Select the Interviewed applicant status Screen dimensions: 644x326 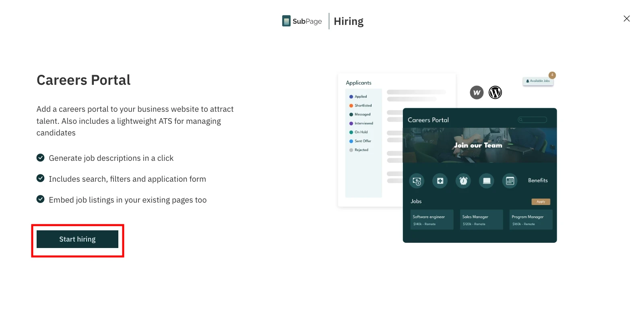(361, 123)
